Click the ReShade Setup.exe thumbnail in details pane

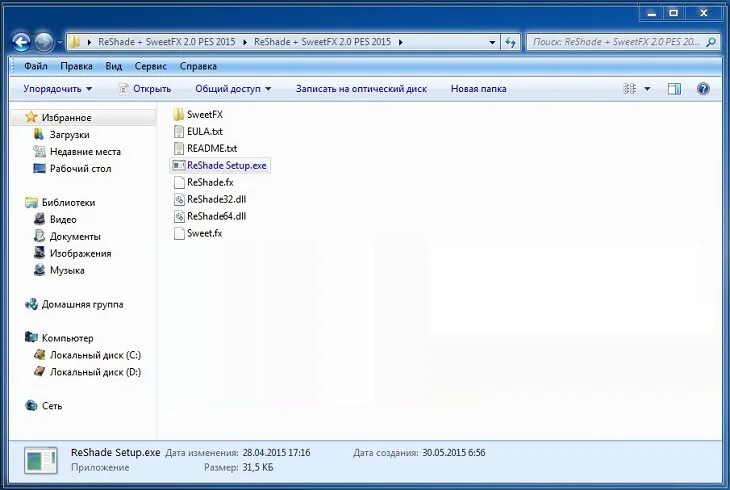(41, 461)
